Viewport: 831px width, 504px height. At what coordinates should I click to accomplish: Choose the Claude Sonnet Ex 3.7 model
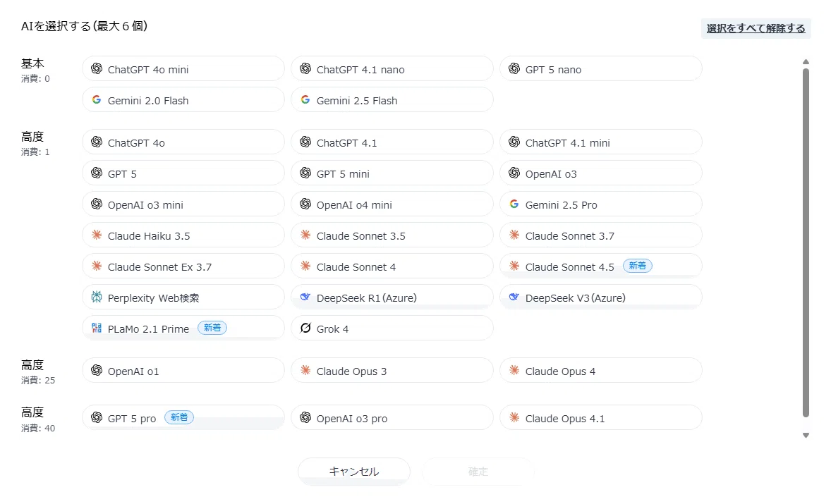(183, 266)
